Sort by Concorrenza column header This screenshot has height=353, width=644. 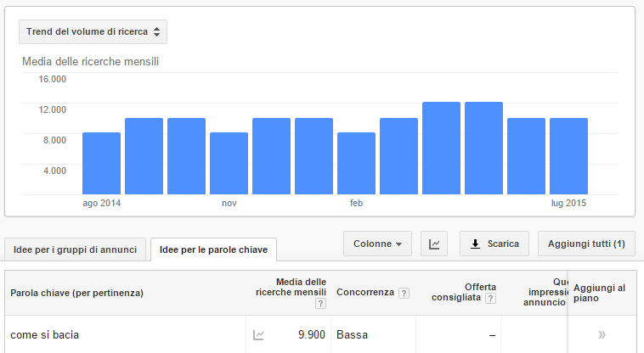[365, 292]
